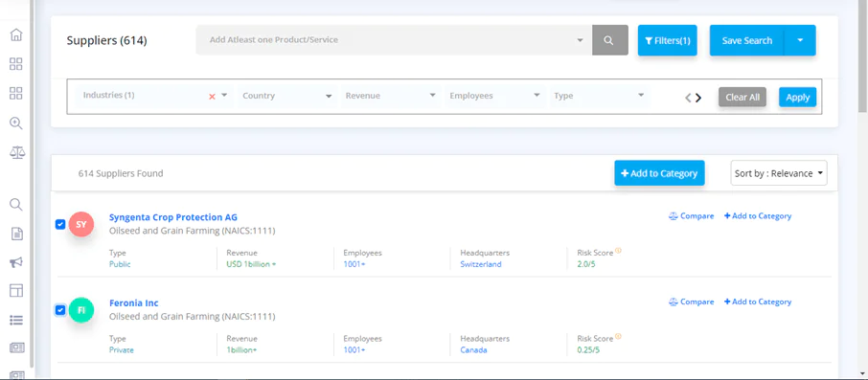Expand the Save Search arrow dropdown
This screenshot has height=380, width=868.
(800, 40)
